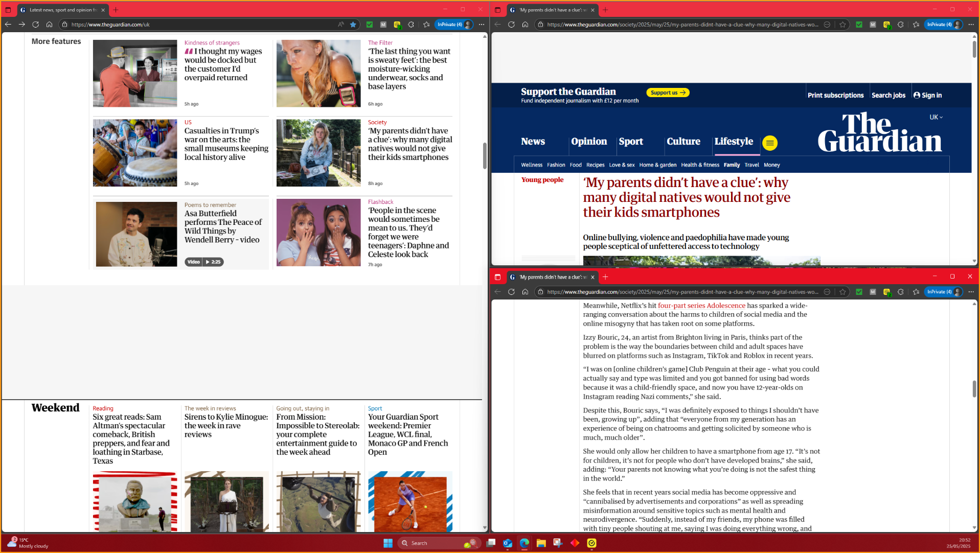Go home in the top-right browser window
Image resolution: width=980 pixels, height=553 pixels.
[x=525, y=25]
